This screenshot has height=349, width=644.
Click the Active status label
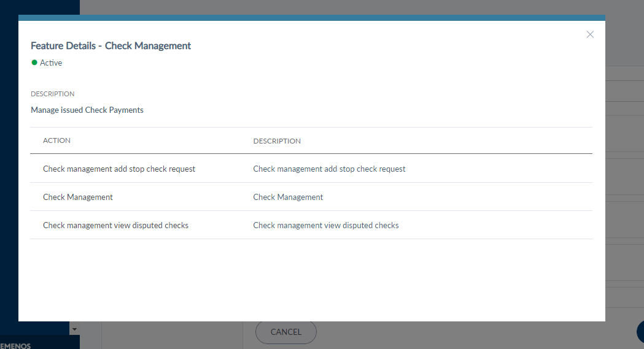coord(51,63)
